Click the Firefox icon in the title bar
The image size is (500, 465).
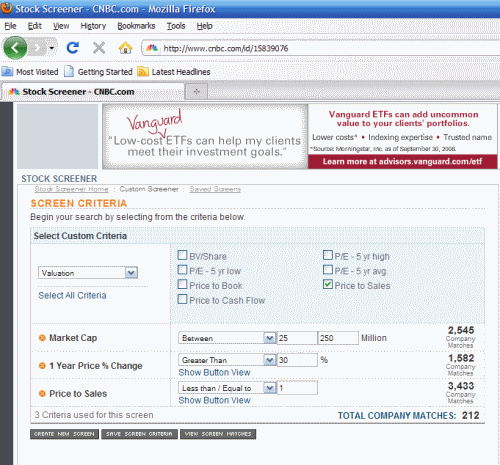(6, 8)
